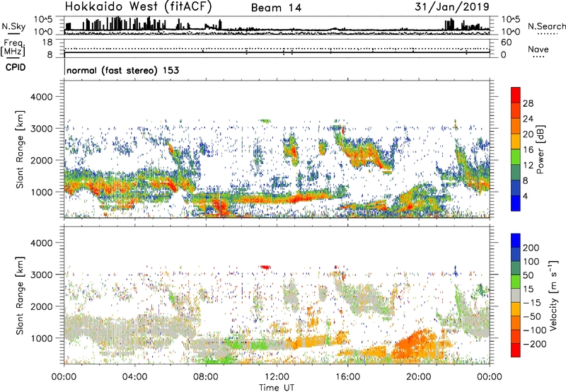The height and width of the screenshot is (392, 566).
Task: Click the "3000" tick in the power panel
Action: point(41,129)
